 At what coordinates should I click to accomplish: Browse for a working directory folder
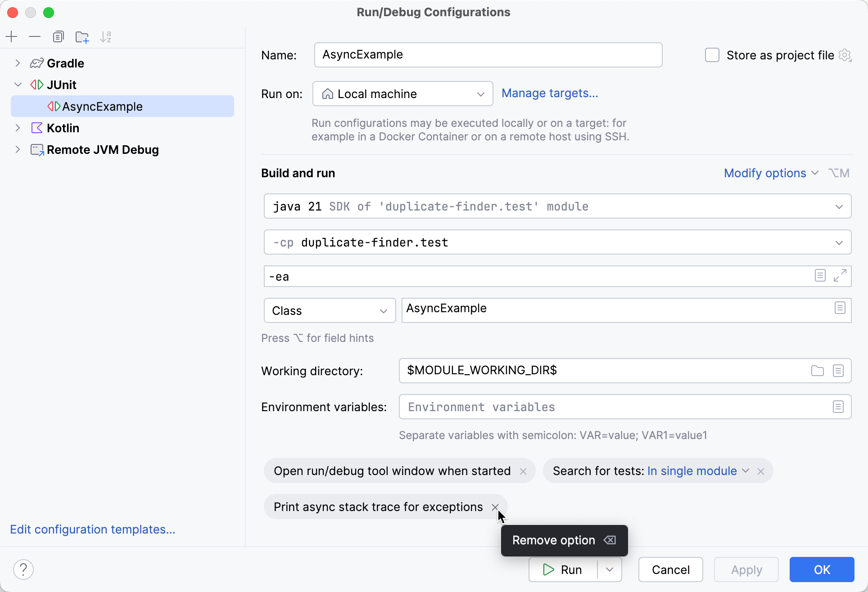(x=817, y=370)
